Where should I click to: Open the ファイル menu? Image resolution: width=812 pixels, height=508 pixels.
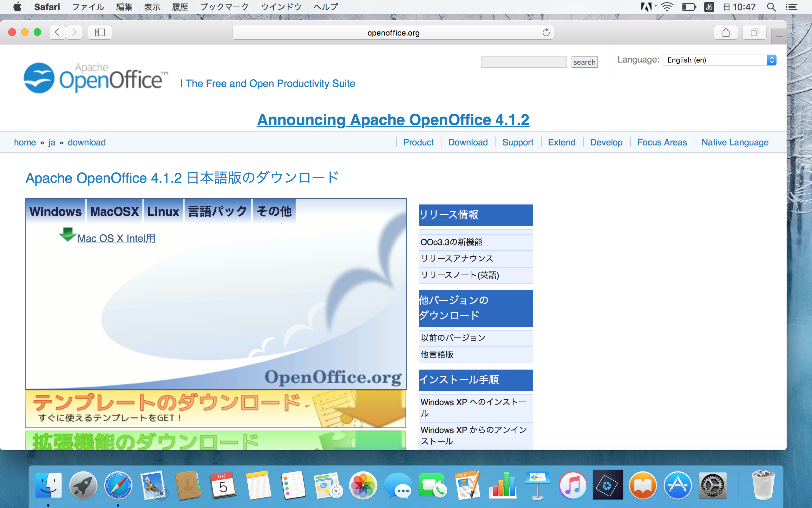88,7
